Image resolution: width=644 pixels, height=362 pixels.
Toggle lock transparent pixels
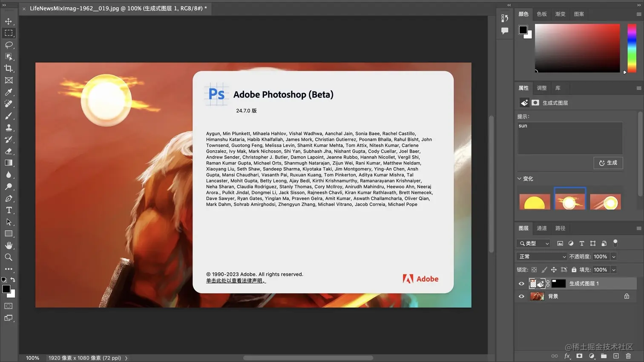coord(534,270)
